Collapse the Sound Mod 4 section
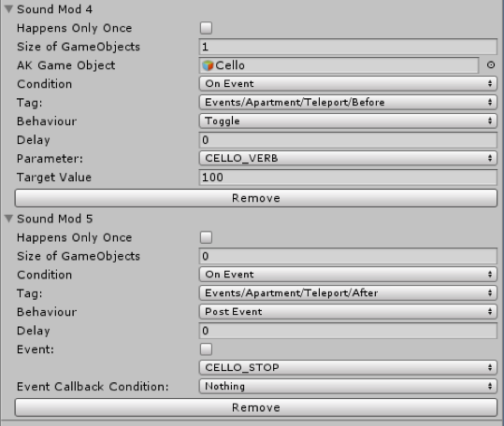This screenshot has width=504, height=426. click(8, 9)
